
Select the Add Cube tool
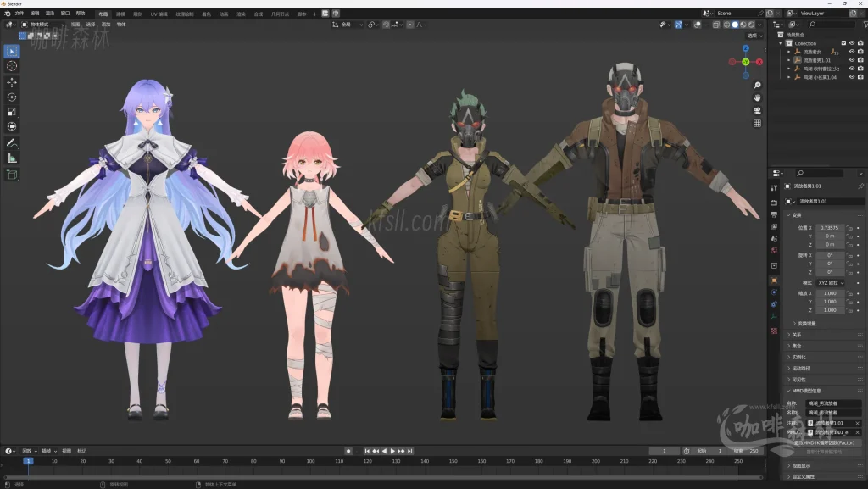(12, 175)
